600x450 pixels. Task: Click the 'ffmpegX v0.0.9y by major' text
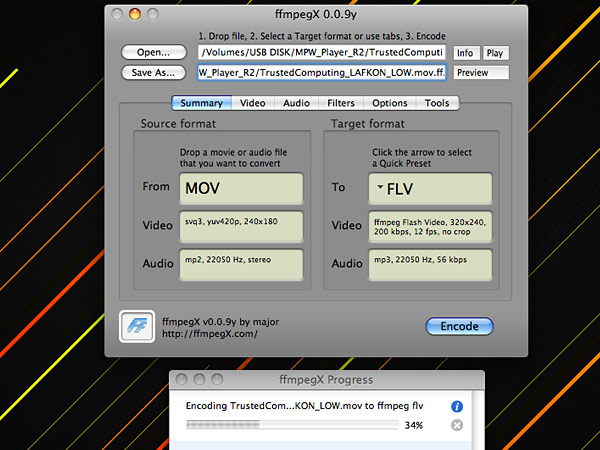pos(220,322)
